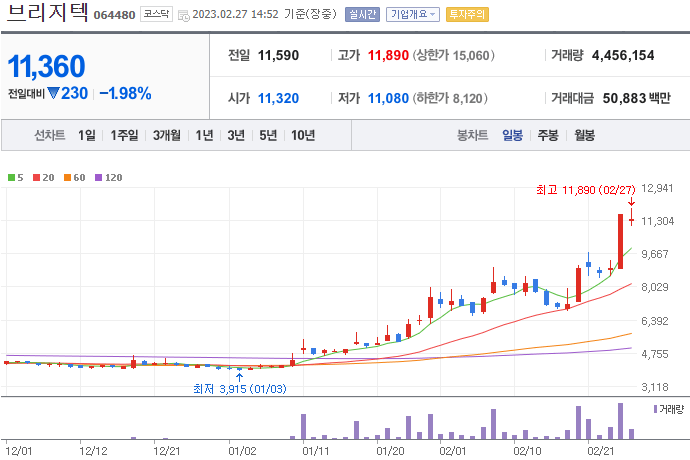This screenshot has height=460, width=690.
Task: Click the 12/12 date on the axis
Action: pyautogui.click(x=93, y=451)
